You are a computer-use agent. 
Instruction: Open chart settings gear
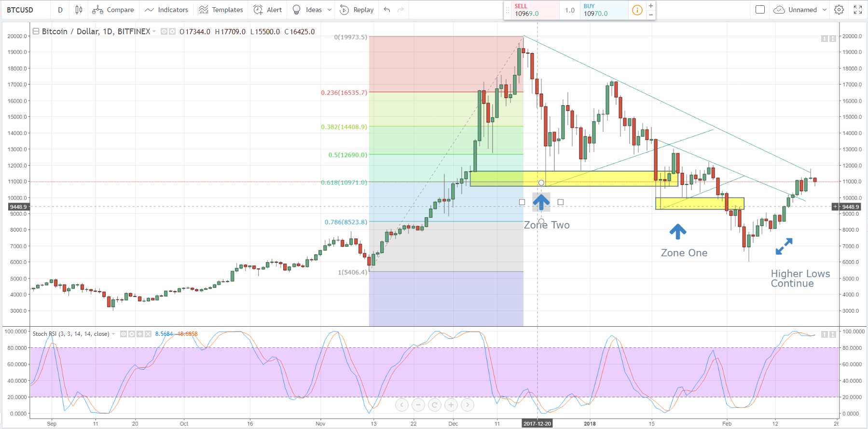(839, 10)
